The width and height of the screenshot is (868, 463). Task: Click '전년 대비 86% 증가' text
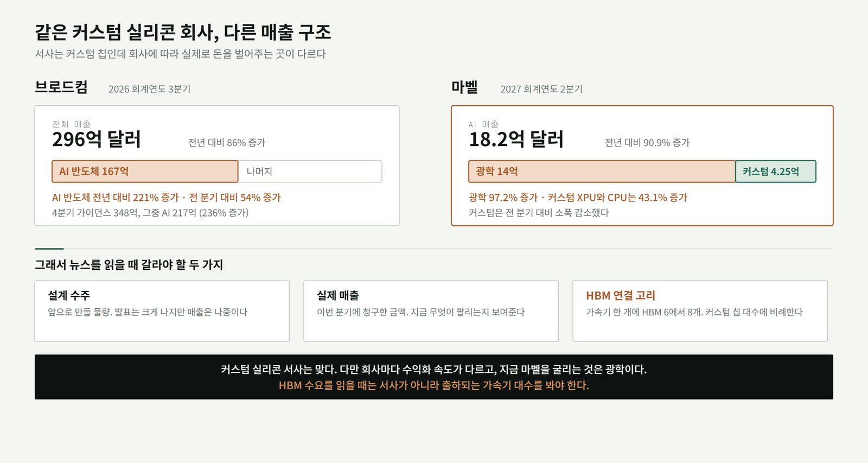click(227, 143)
